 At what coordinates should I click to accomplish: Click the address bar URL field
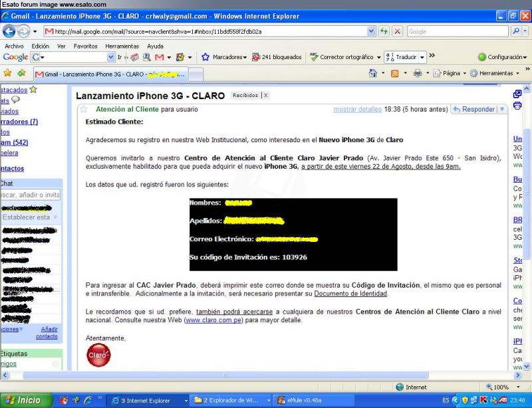(x=205, y=31)
